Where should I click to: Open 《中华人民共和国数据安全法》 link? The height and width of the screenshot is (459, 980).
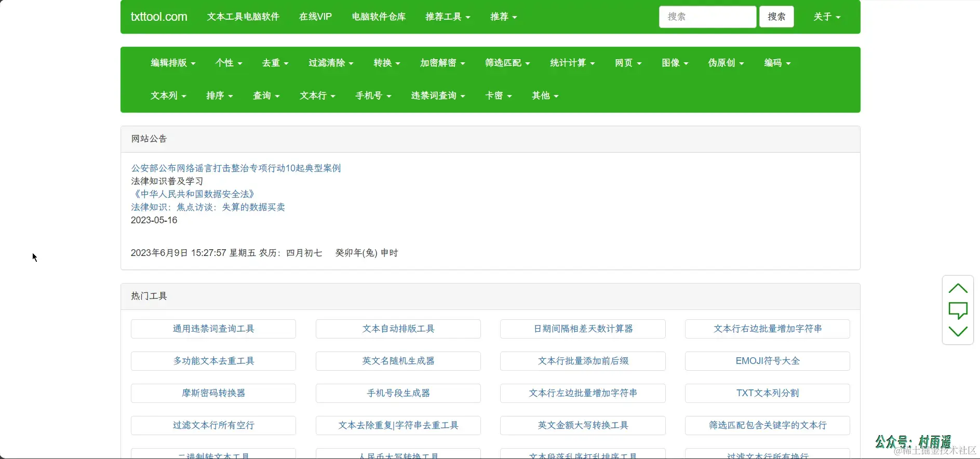[x=194, y=194]
